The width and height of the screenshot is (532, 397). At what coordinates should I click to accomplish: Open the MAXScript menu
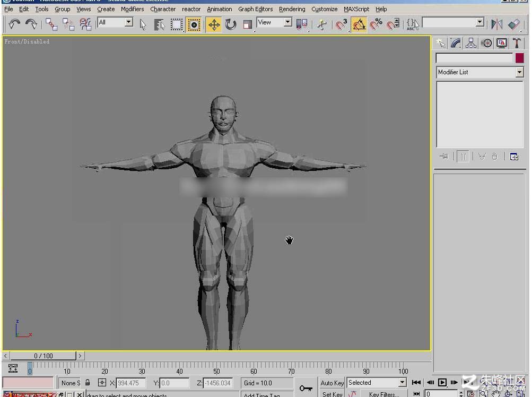click(x=356, y=9)
